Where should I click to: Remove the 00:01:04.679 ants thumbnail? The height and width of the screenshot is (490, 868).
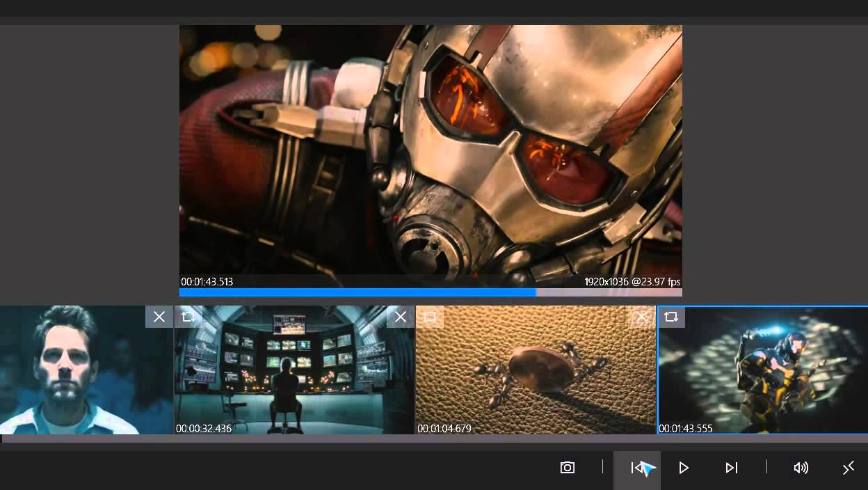click(642, 317)
